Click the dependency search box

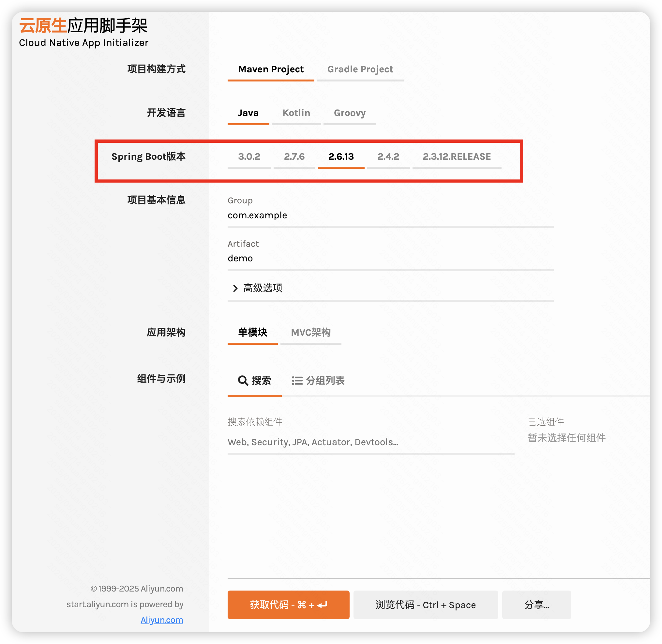(370, 442)
